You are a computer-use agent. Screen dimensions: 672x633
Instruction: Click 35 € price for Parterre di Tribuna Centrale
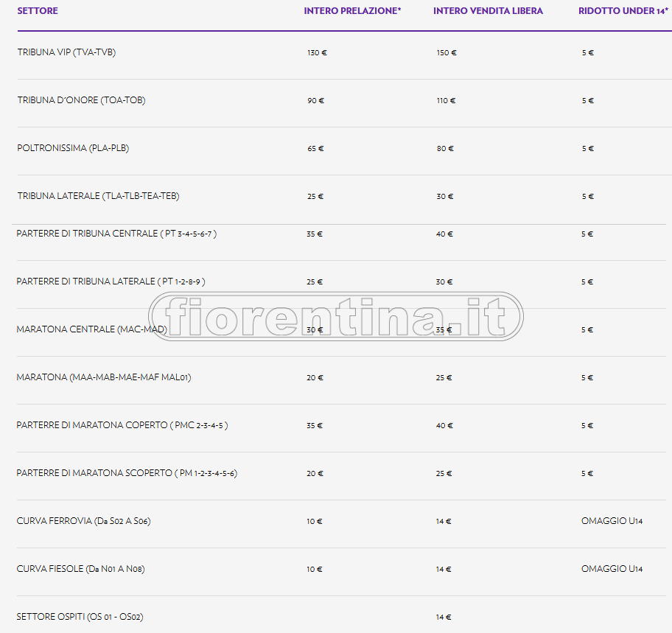click(x=315, y=234)
